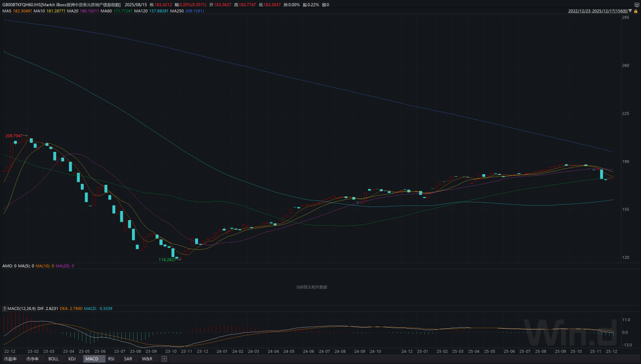Click the 2022/12/23-2025/12/17 date range link
The height and width of the screenshot is (364, 641).
597,11
